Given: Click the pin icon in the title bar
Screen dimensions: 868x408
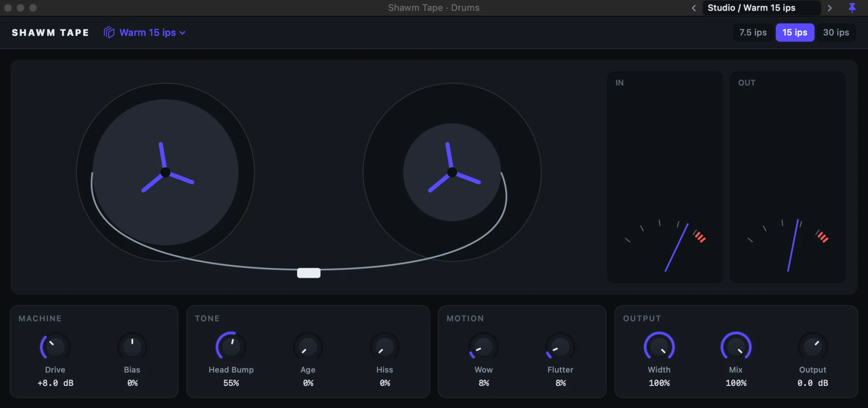Looking at the screenshot, I should (x=852, y=8).
